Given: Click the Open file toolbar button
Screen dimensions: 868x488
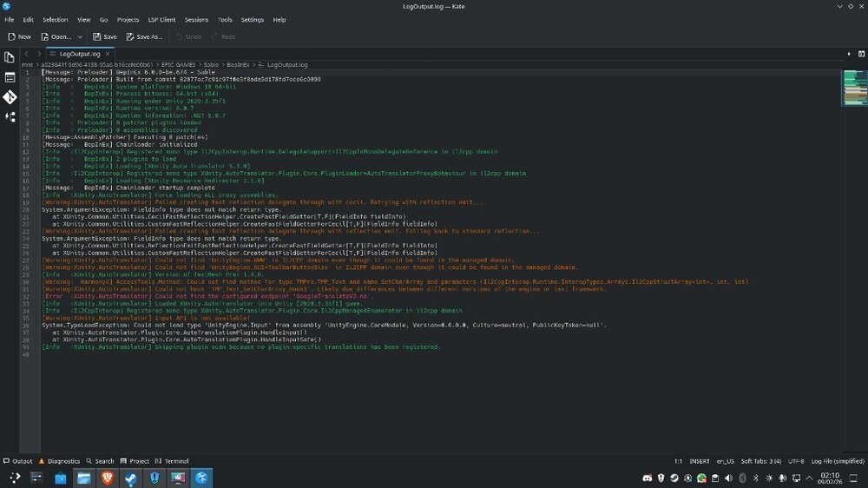Looking at the screenshot, I should click(x=56, y=36).
